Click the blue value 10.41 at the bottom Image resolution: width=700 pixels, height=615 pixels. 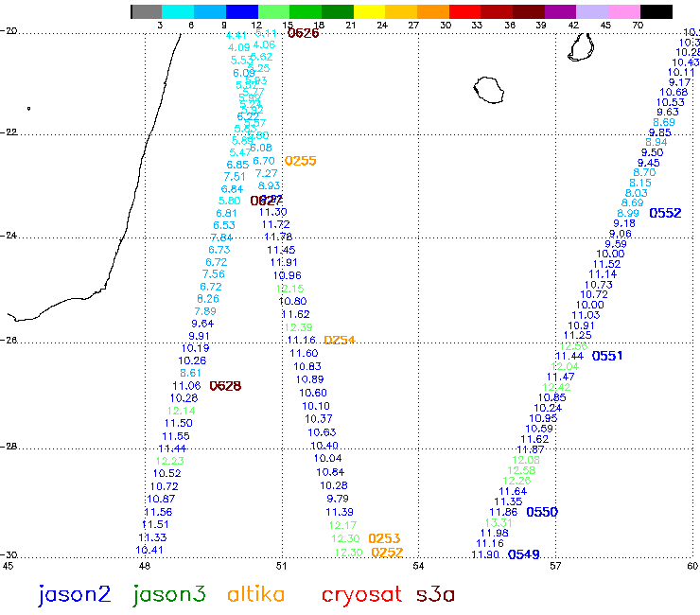click(149, 551)
